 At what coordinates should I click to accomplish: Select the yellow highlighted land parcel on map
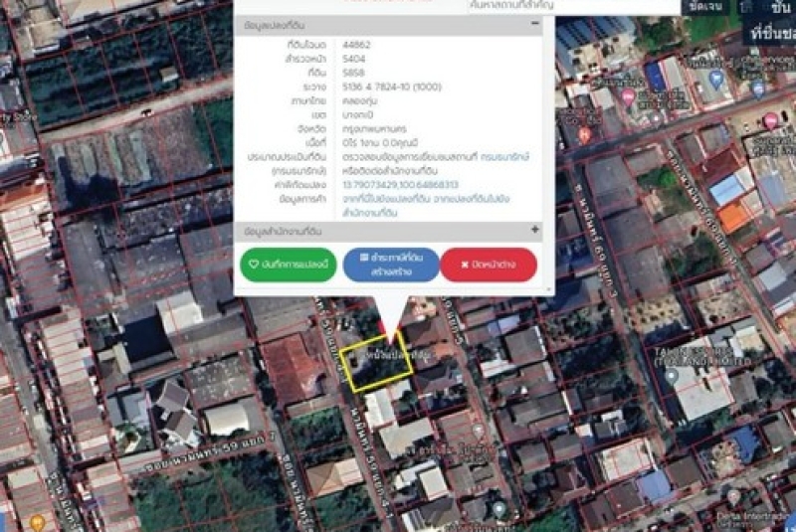pyautogui.click(x=376, y=363)
